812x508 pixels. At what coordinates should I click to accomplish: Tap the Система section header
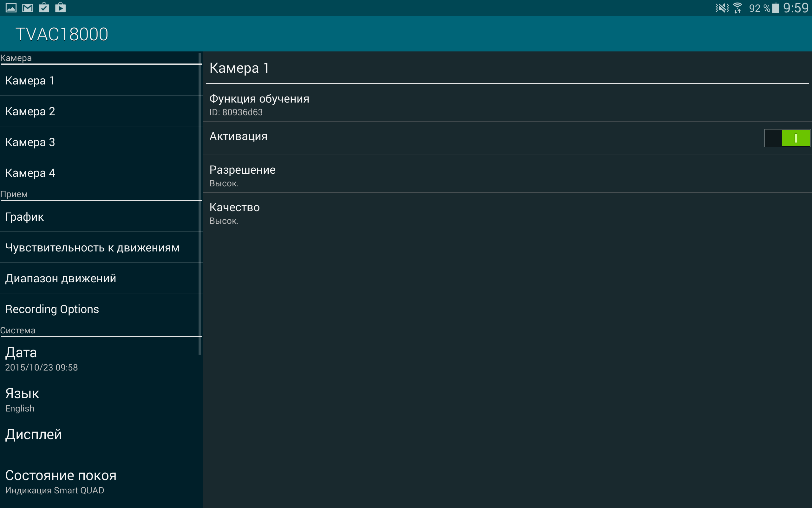point(18,330)
